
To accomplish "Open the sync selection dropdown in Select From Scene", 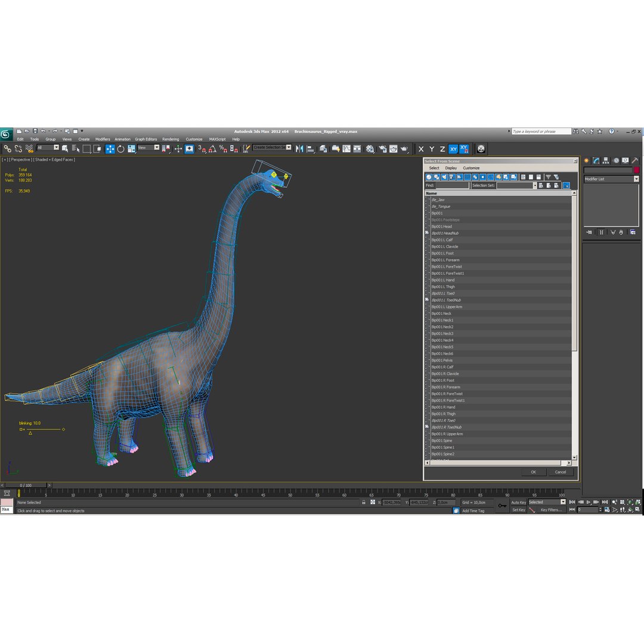I will point(566,185).
